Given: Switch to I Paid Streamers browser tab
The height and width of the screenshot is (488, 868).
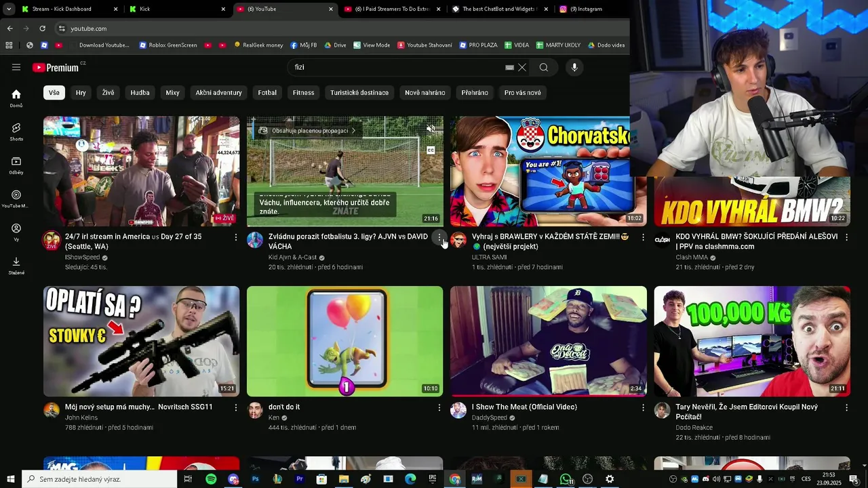Looking at the screenshot, I should coord(393,9).
